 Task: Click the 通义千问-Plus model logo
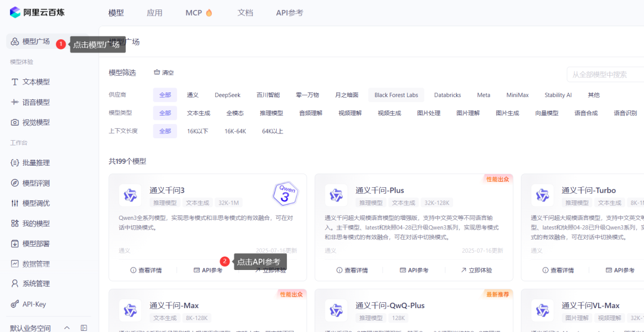click(336, 196)
